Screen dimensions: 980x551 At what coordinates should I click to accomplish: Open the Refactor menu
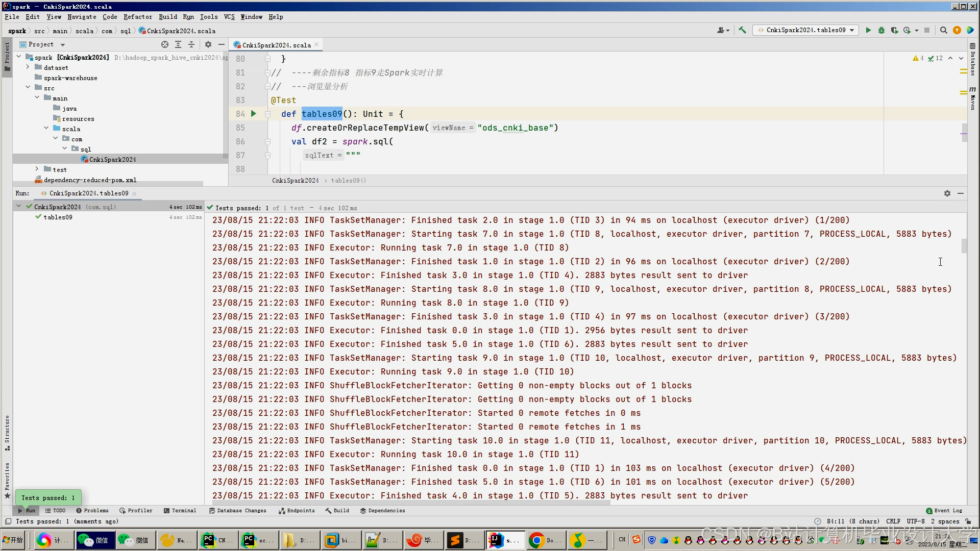[x=137, y=17]
